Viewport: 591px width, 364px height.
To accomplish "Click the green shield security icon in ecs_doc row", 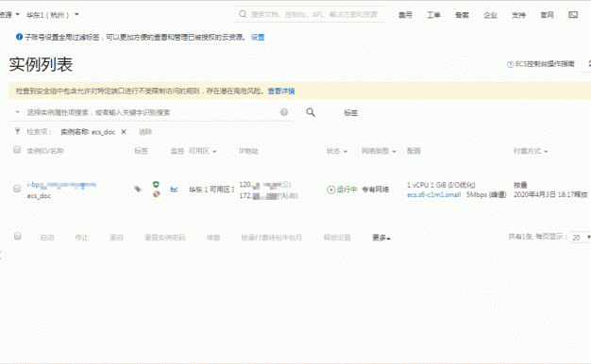I will point(156,185).
